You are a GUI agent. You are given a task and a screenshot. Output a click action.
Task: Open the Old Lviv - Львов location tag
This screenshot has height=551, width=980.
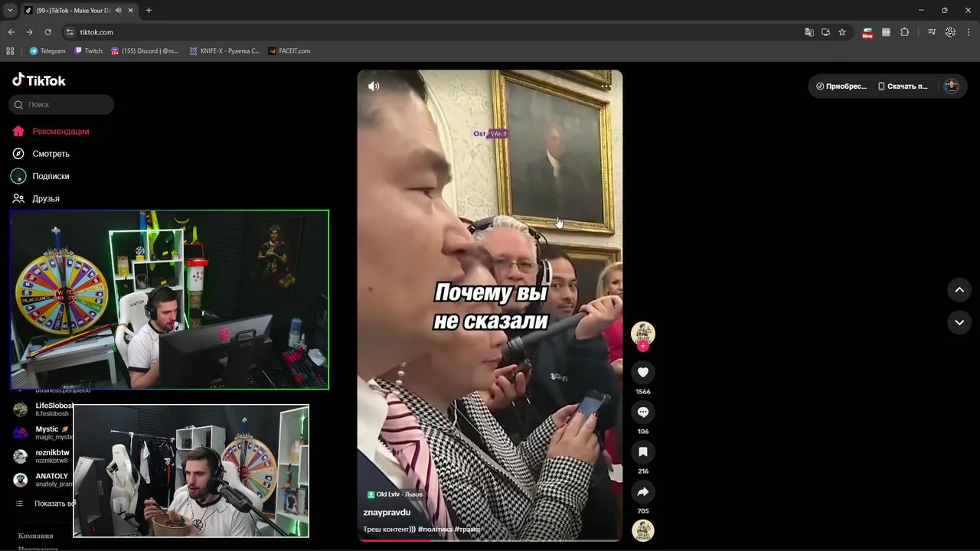pyautogui.click(x=395, y=494)
